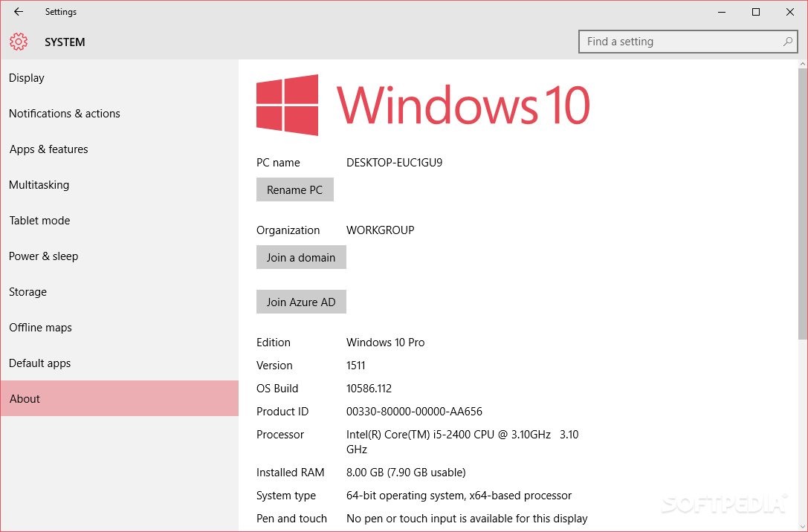View Storage settings
808x532 pixels.
pyautogui.click(x=28, y=291)
